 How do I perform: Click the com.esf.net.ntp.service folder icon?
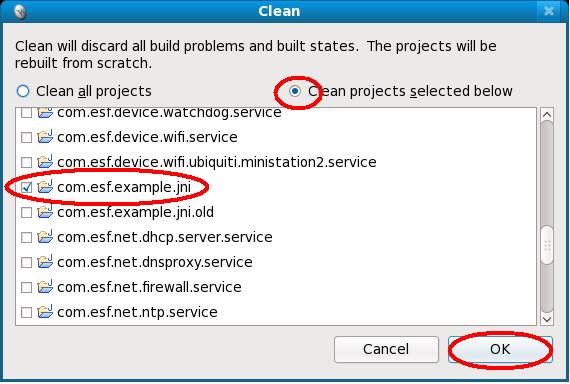pos(45,312)
